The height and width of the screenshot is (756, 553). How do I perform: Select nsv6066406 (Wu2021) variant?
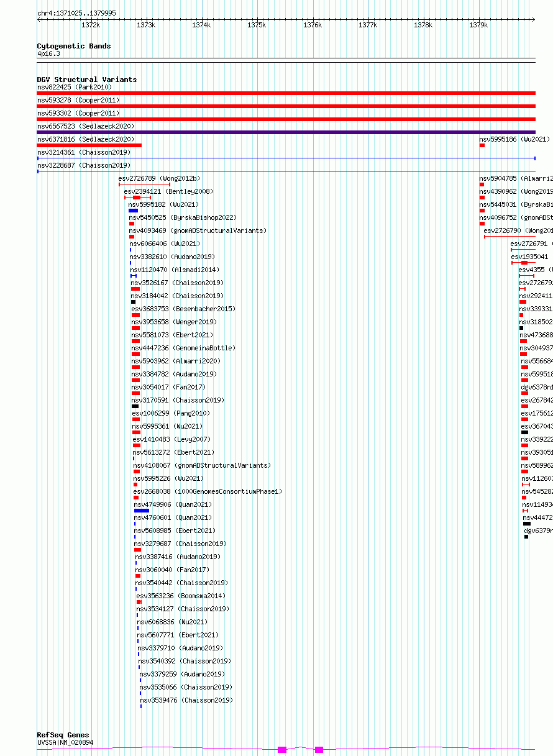[x=165, y=244]
